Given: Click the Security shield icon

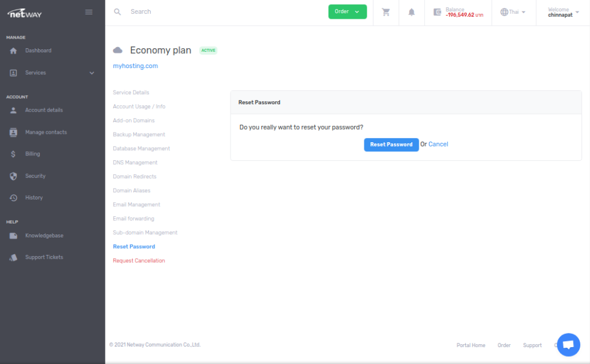Looking at the screenshot, I should (x=13, y=176).
